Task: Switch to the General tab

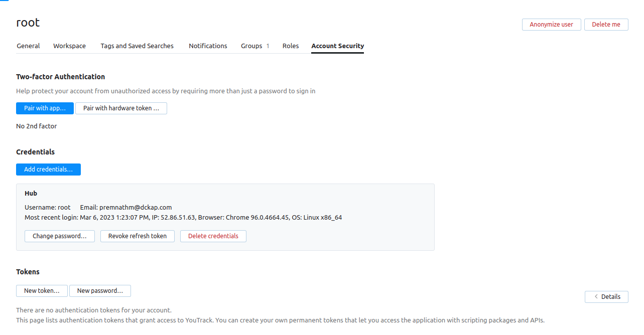Action: pyautogui.click(x=28, y=46)
